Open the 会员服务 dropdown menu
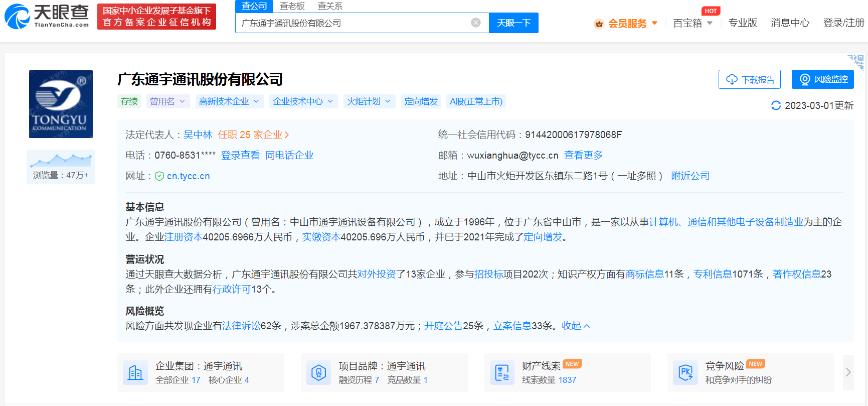868x406 pixels. [633, 24]
